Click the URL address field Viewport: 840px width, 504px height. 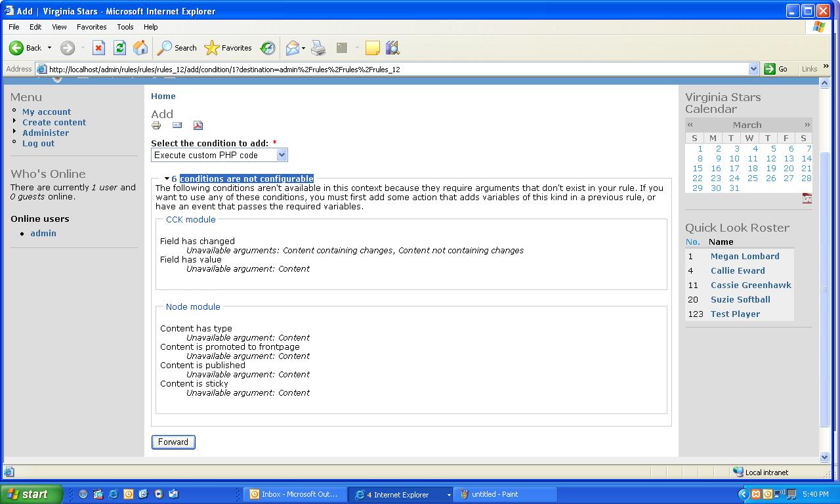pyautogui.click(x=394, y=69)
